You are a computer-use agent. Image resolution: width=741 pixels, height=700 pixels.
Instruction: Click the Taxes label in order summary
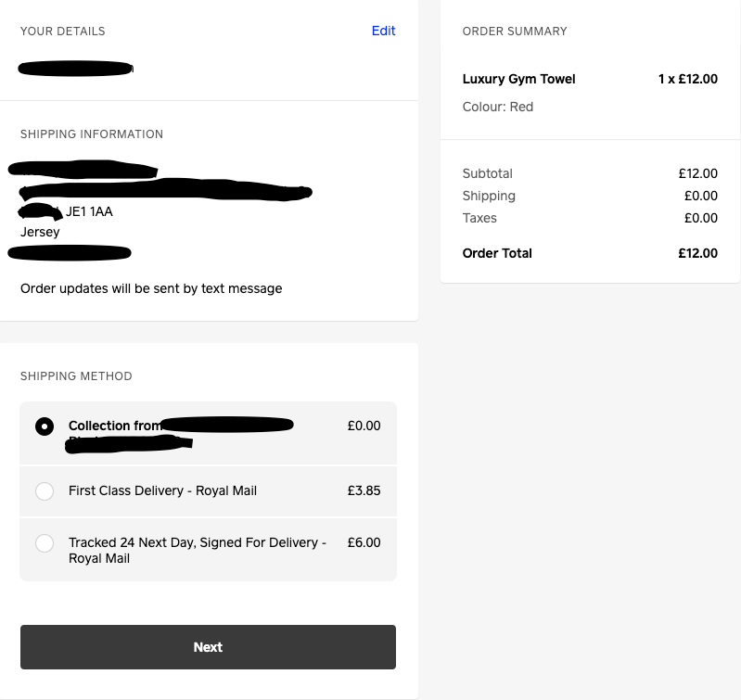click(x=479, y=218)
